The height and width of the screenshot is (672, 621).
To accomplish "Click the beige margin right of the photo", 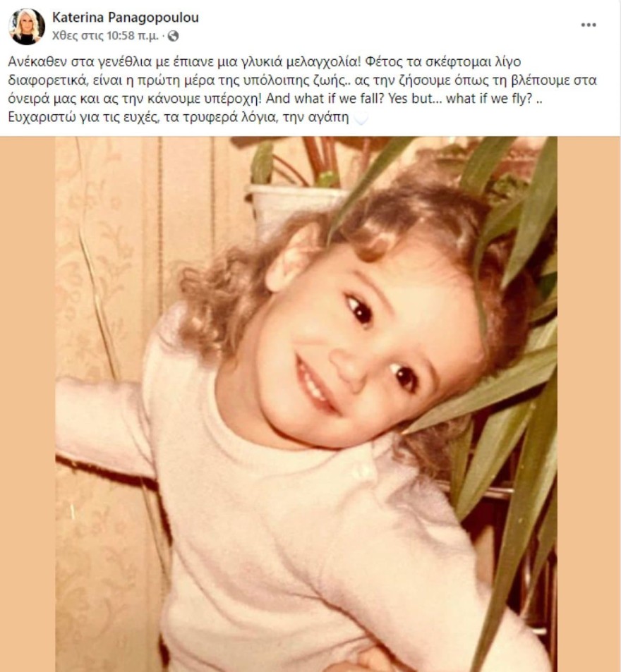I will pos(589,404).
